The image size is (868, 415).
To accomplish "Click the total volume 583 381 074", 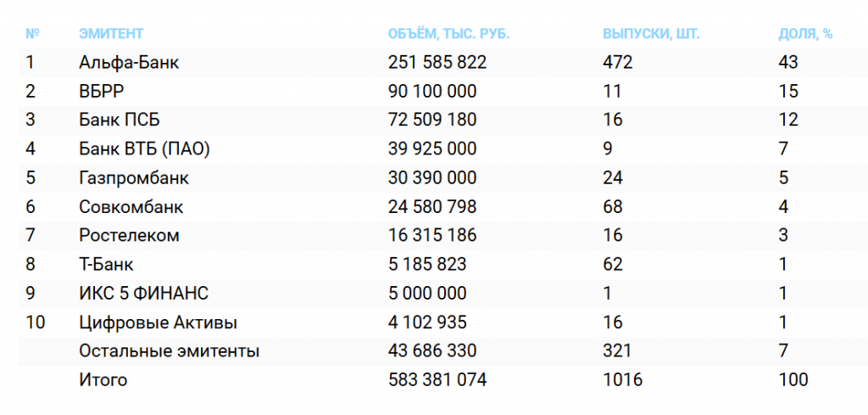I will tap(437, 380).
